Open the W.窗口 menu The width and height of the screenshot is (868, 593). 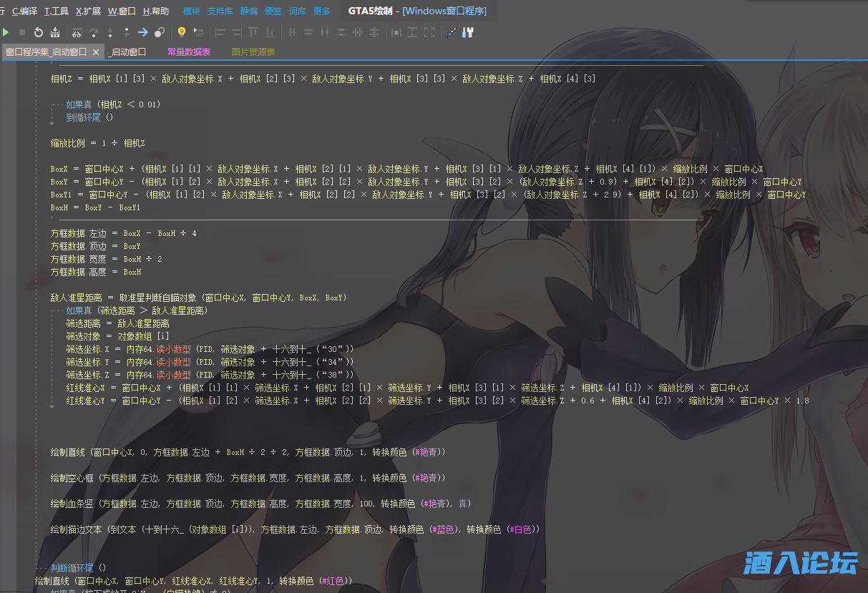coord(122,11)
